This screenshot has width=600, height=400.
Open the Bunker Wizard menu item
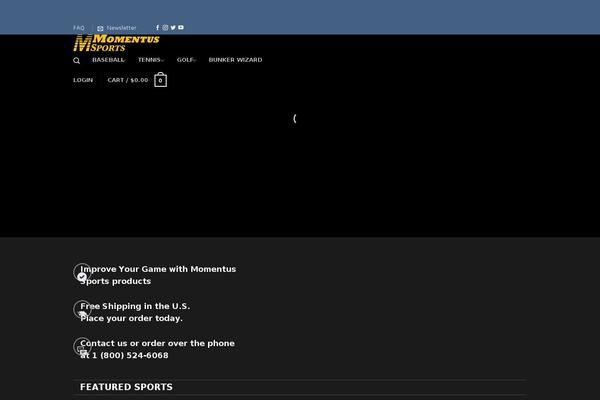[x=235, y=60]
